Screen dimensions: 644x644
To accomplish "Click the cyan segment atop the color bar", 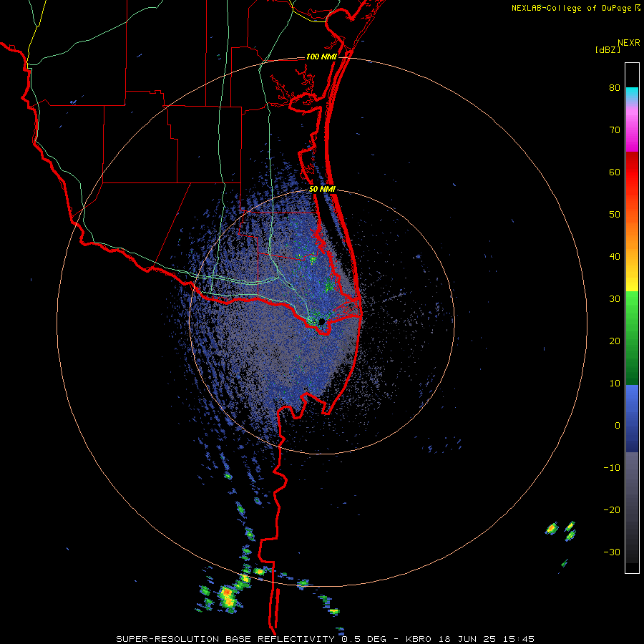I will (x=632, y=94).
